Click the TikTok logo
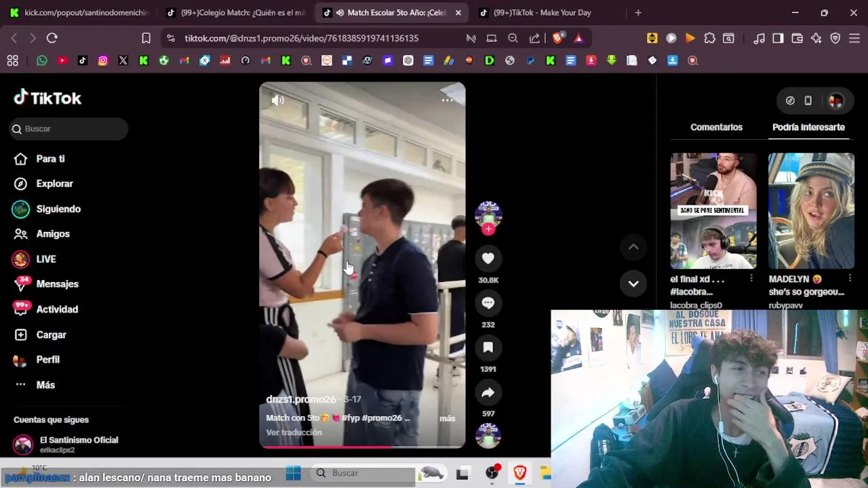 (47, 98)
